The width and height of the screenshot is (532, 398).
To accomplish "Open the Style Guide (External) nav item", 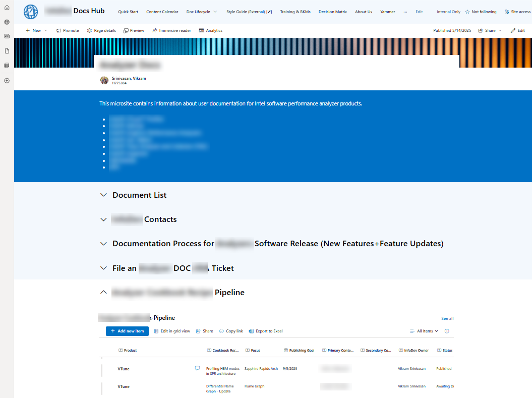I will (x=249, y=12).
